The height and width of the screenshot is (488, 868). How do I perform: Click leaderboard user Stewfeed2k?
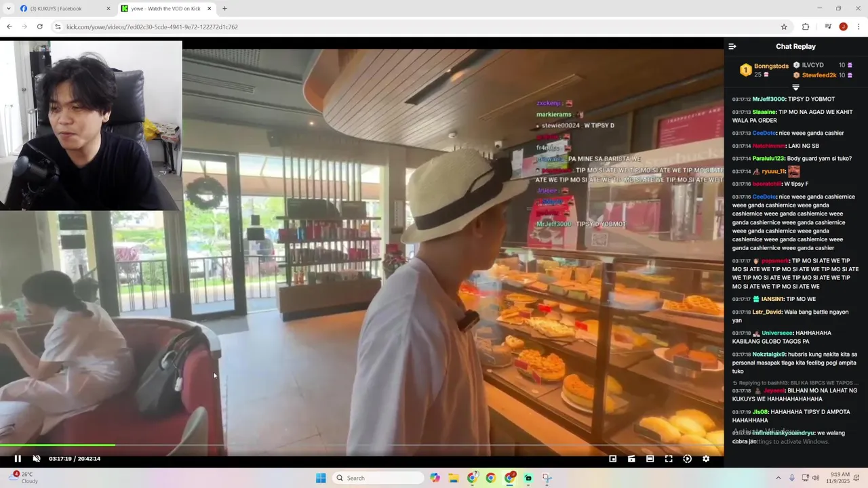(819, 75)
